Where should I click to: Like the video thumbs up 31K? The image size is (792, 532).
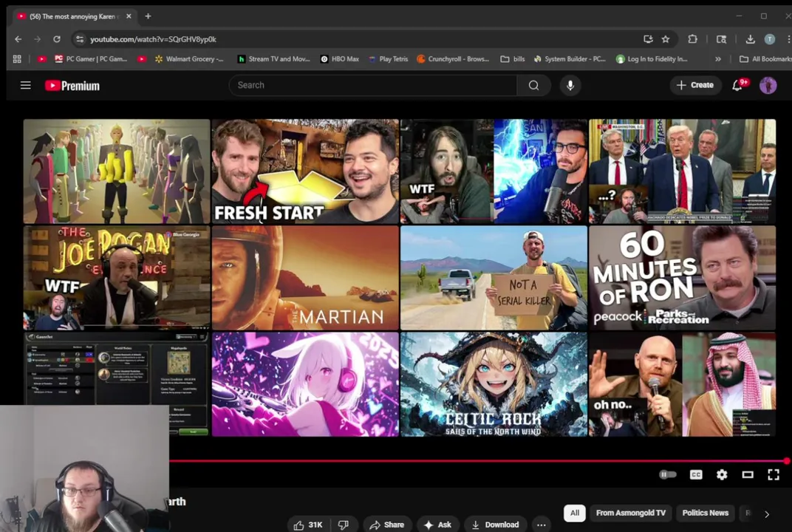307,525
